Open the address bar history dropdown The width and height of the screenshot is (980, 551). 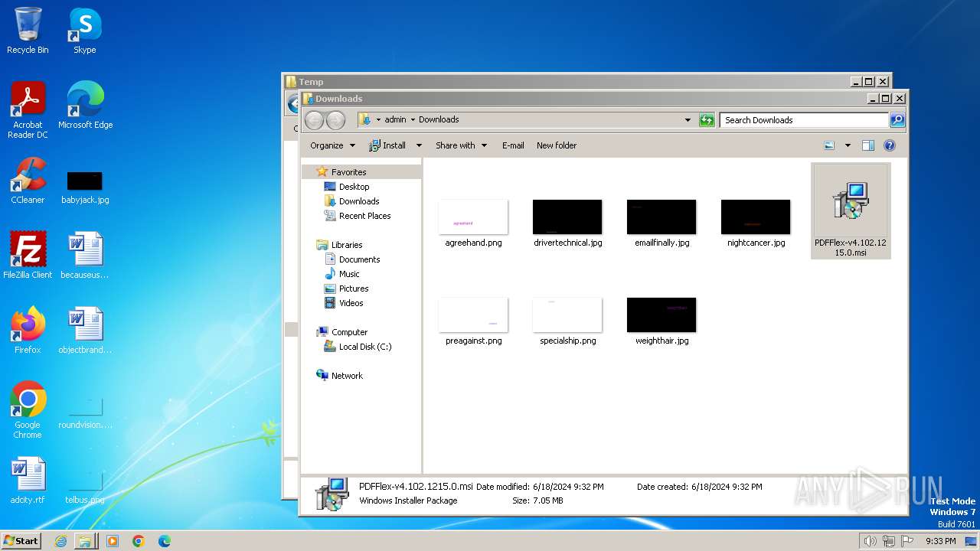tap(688, 120)
